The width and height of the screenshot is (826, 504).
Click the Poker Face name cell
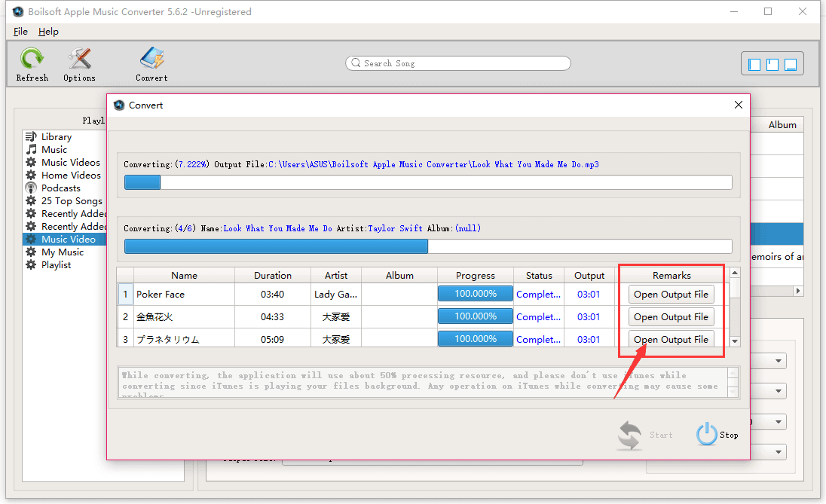click(184, 295)
